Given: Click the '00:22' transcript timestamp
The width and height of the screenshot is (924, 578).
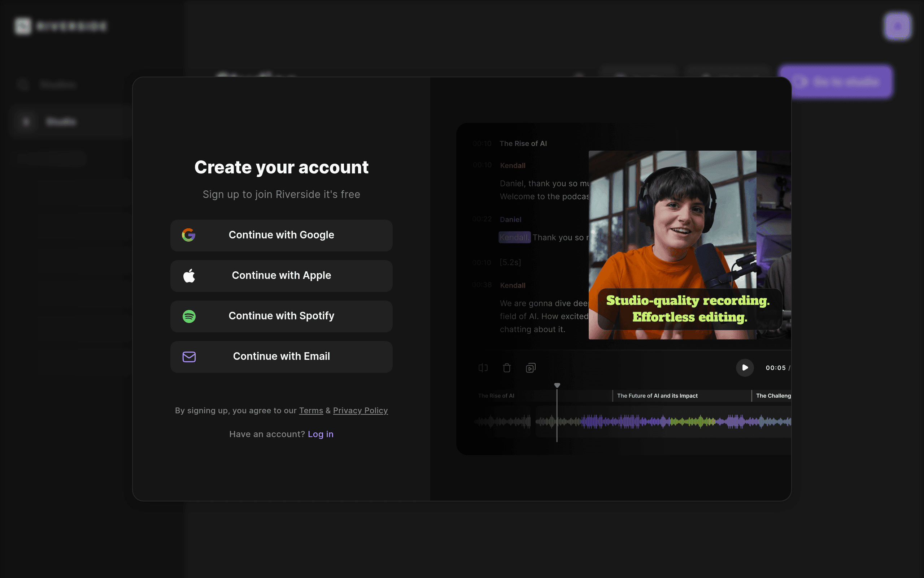Looking at the screenshot, I should coord(482,219).
